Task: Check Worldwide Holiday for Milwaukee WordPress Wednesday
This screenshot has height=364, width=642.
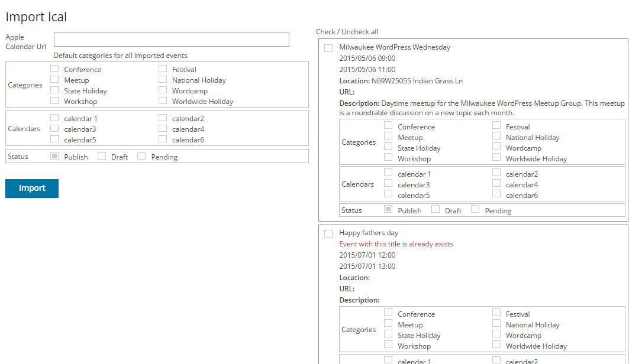Action: click(496, 157)
